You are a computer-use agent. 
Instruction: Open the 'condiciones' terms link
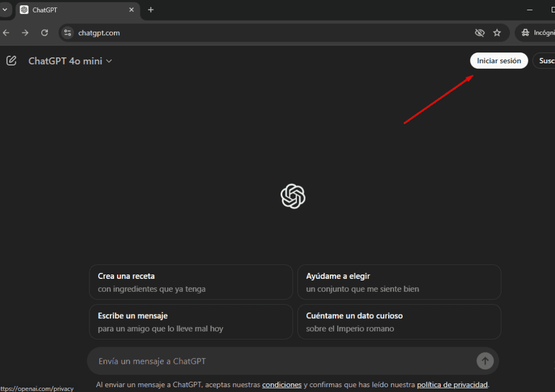[x=282, y=384]
